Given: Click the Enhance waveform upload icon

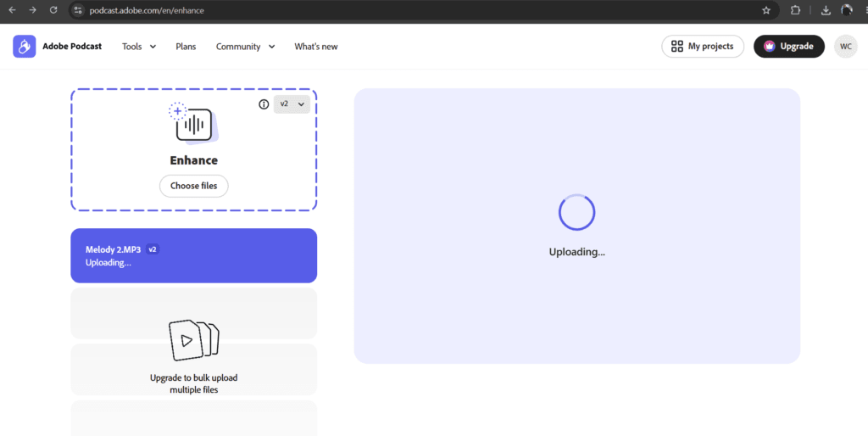Looking at the screenshot, I should pos(193,123).
